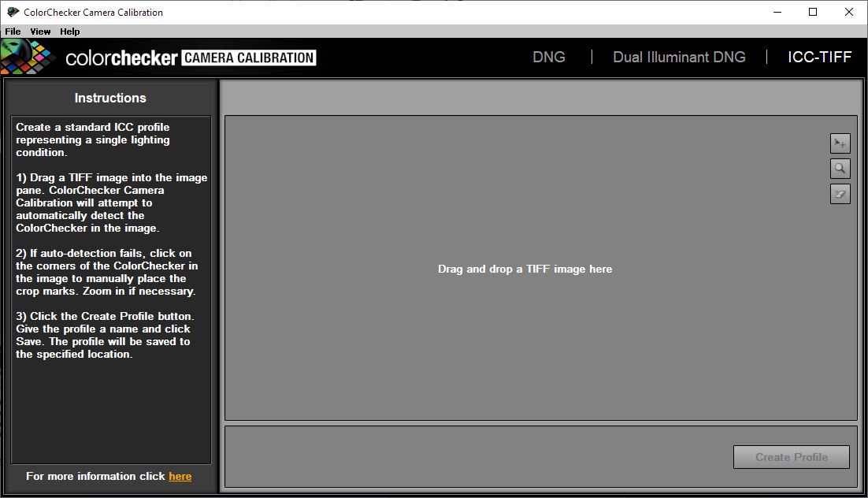Switch to the DNG tab
This screenshot has width=868, height=498.
point(548,57)
